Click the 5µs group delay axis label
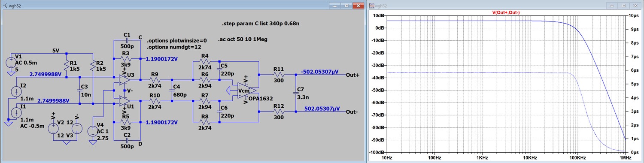The width and height of the screenshot is (644, 163). click(x=633, y=84)
